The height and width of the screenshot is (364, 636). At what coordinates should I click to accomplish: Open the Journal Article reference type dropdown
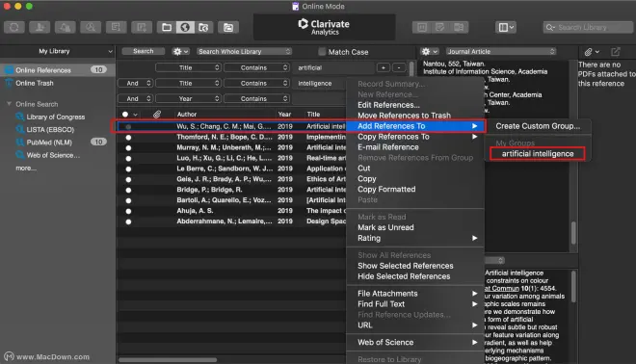click(x=501, y=51)
